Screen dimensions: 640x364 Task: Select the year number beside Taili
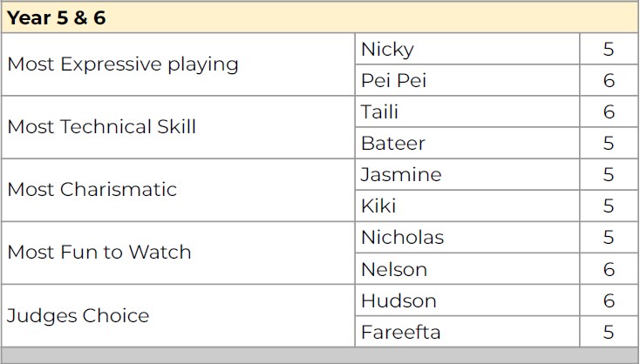click(x=609, y=111)
